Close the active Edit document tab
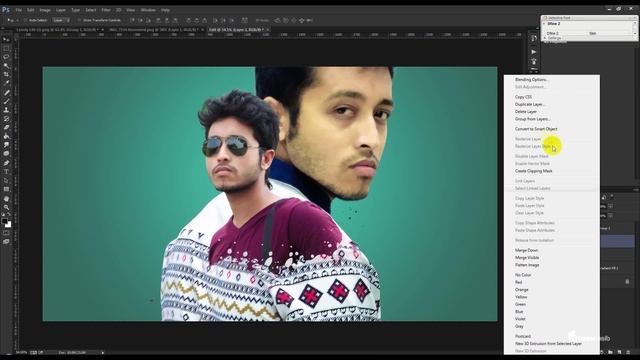The height and width of the screenshot is (360, 640). click(x=267, y=30)
